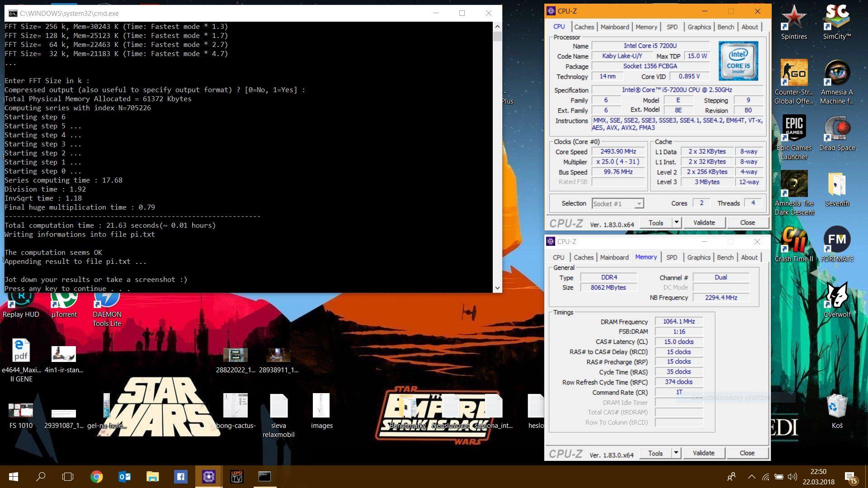Open the Spintires desktop shortcut
868x488 pixels.
coord(794,22)
